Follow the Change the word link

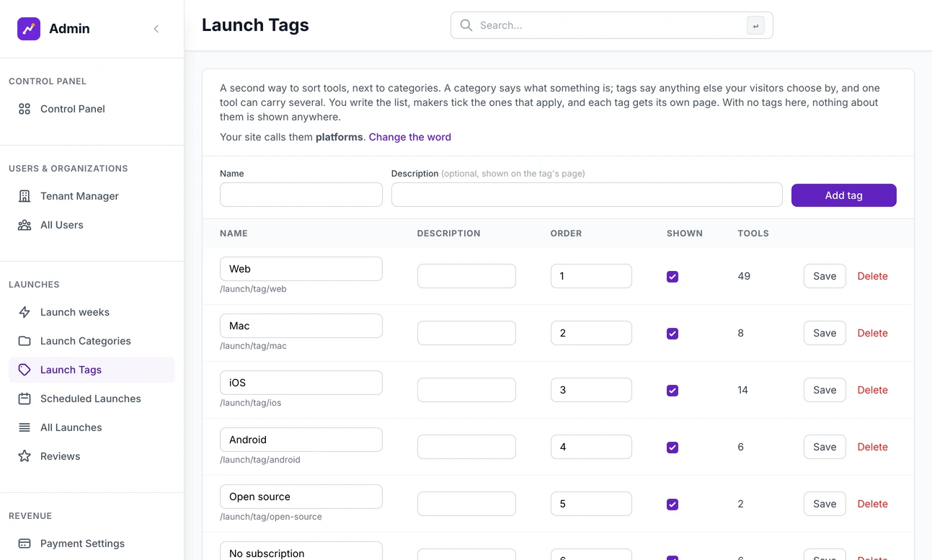409,137
